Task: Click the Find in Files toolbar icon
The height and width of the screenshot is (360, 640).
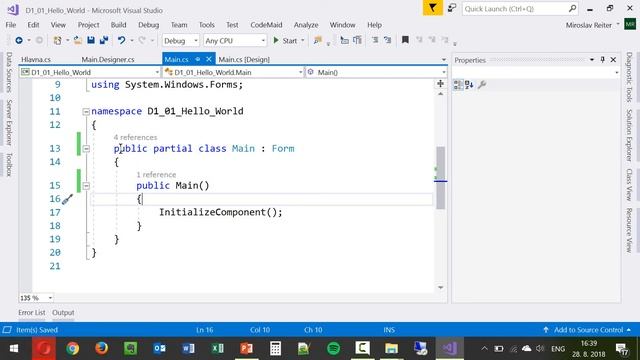Action: point(317,40)
